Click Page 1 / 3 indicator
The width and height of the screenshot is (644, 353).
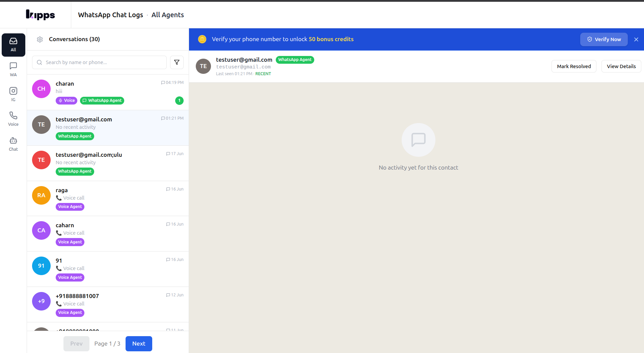coord(107,344)
